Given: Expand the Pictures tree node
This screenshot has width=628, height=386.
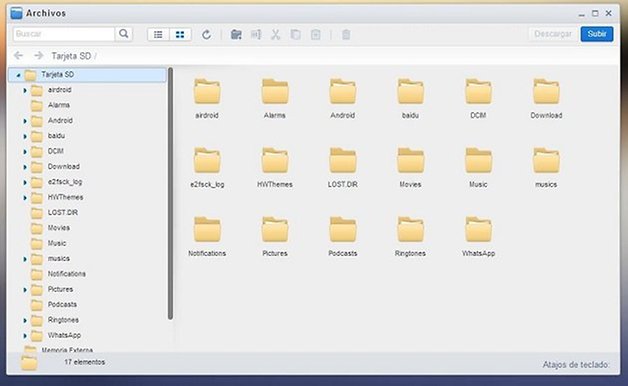Looking at the screenshot, I should 25,290.
